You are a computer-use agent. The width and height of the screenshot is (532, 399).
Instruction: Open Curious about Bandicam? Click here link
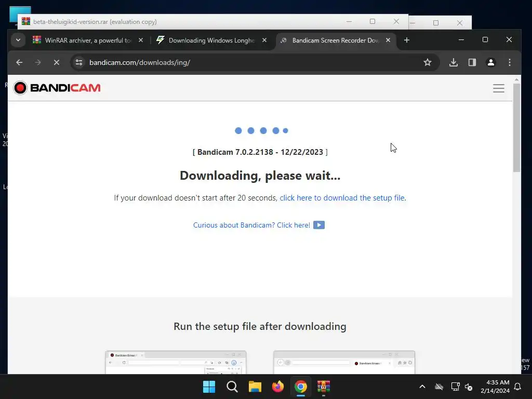[x=251, y=225]
